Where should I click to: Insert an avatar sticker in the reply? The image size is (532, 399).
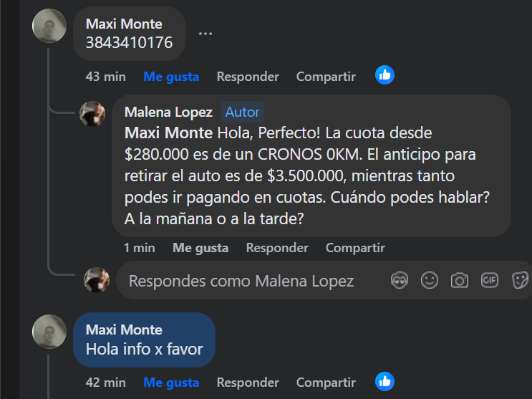(400, 281)
